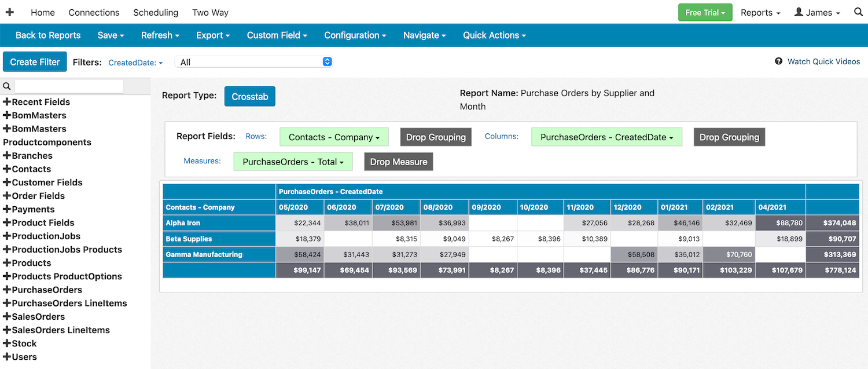Click the search icon above the field list
Screen dimensions: 868x369
(7, 86)
